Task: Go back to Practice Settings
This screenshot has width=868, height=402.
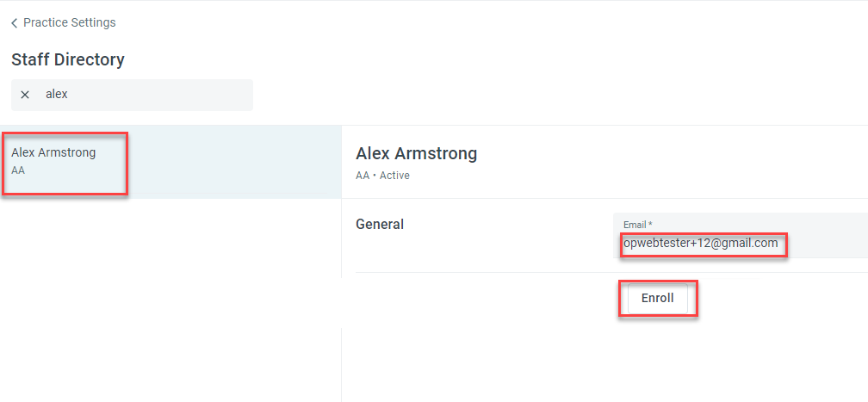Action: (69, 22)
